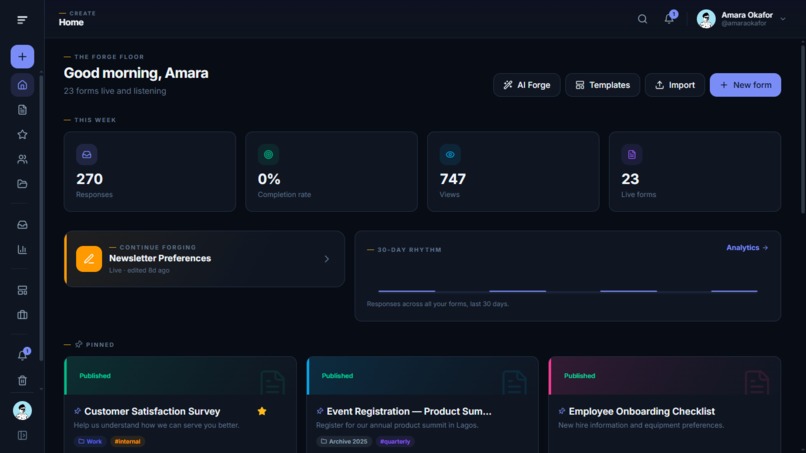Open the 23 Live forms stat card
Image resolution: width=806 pixels, height=453 pixels.
(x=695, y=171)
